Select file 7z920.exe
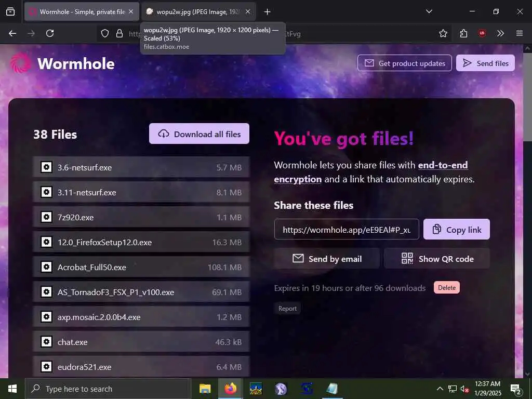 (141, 217)
